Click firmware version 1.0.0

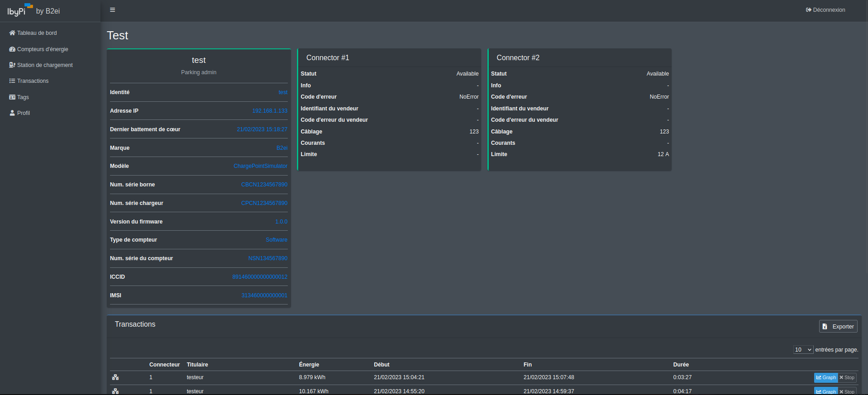(x=281, y=222)
